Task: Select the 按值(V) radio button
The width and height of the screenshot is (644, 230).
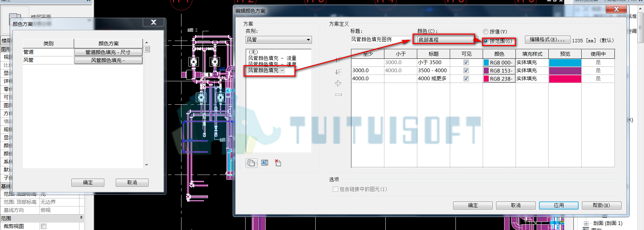Action: [x=485, y=32]
